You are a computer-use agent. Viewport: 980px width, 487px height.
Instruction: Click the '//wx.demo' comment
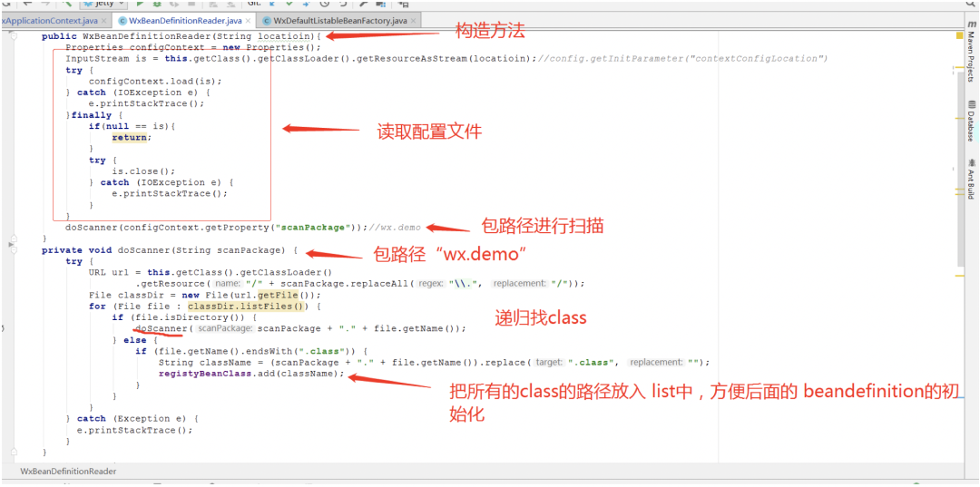[x=395, y=228]
